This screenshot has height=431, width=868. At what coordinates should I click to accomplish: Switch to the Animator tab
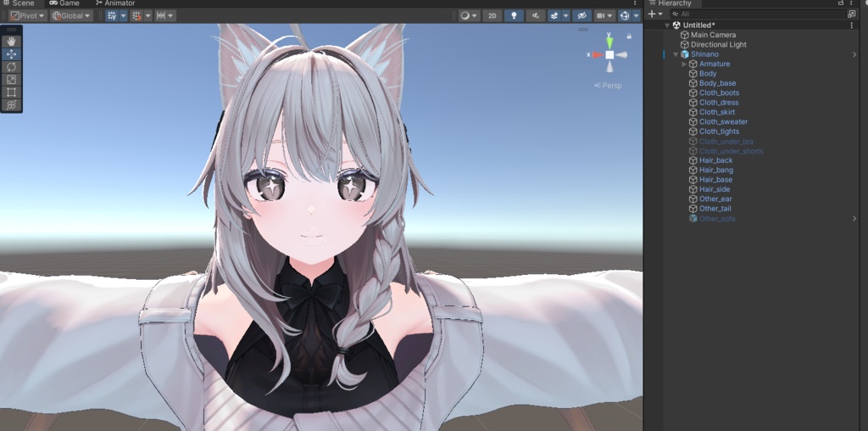(x=115, y=3)
